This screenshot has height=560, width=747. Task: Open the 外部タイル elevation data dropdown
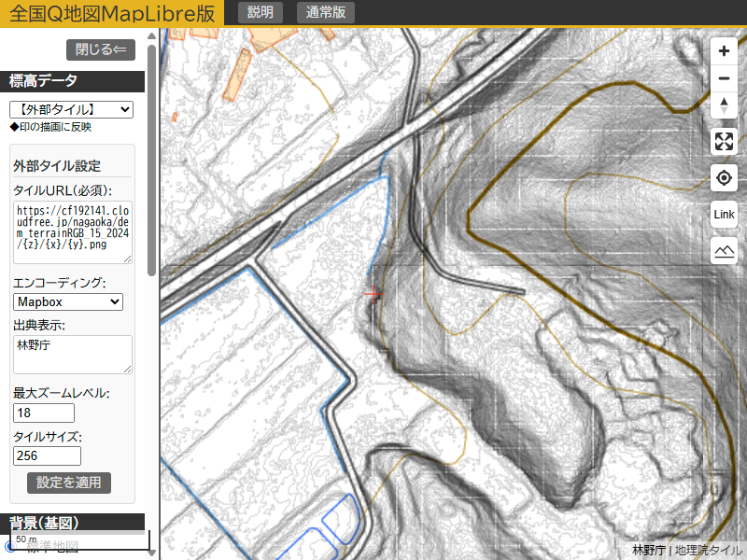[x=71, y=110]
